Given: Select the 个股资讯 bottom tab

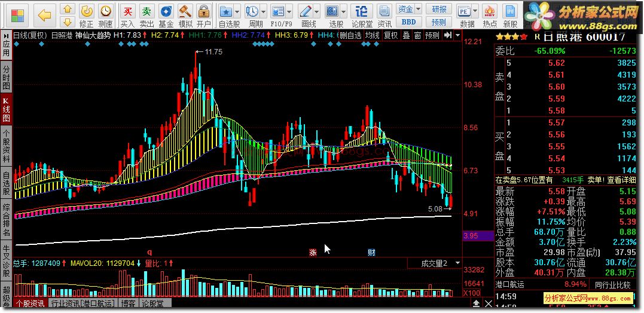Looking at the screenshot, I should (30, 303).
